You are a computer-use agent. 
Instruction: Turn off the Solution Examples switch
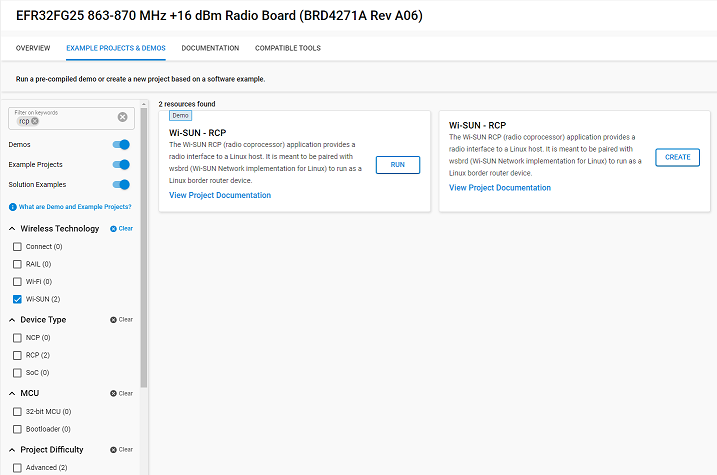pyautogui.click(x=122, y=185)
